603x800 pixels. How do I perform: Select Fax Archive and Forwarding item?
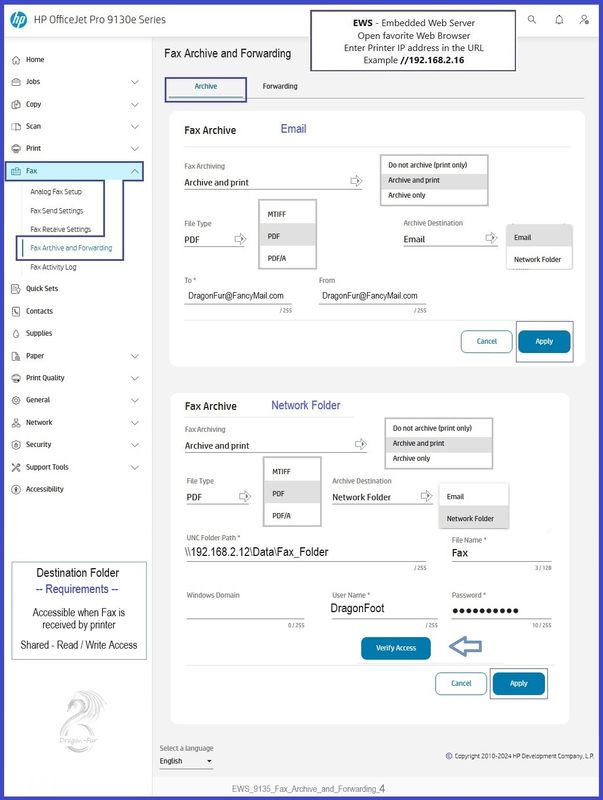(71, 248)
